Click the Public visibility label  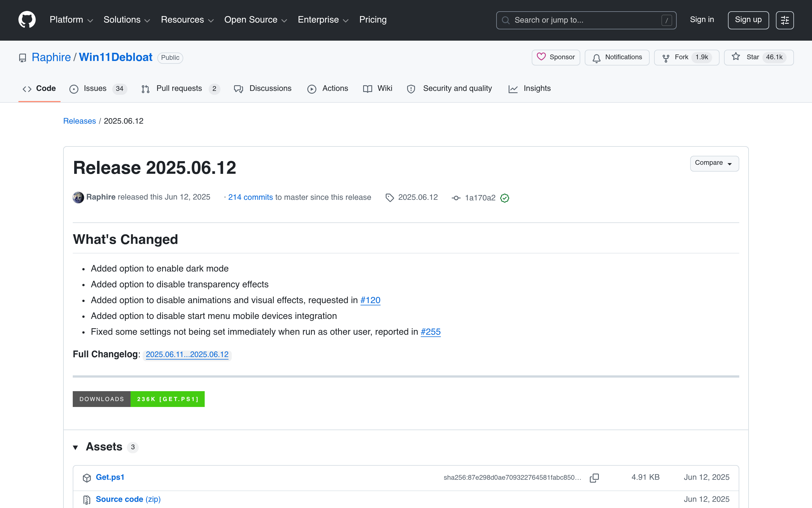(170, 58)
